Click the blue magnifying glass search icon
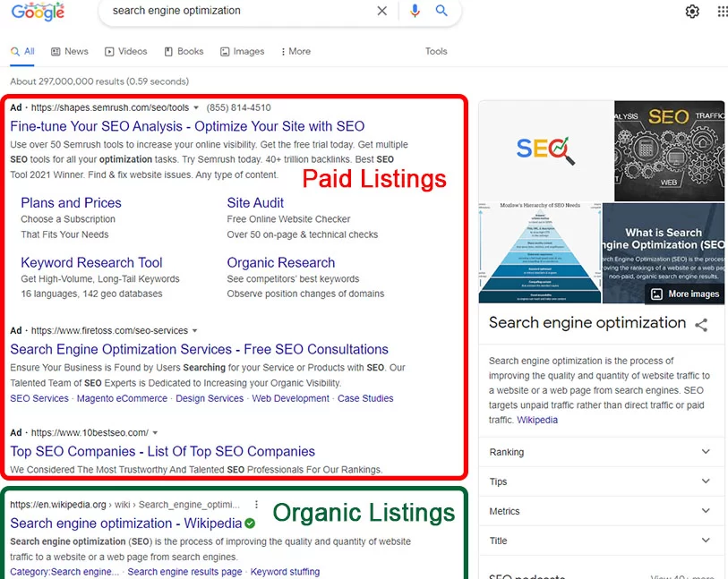 [x=441, y=11]
